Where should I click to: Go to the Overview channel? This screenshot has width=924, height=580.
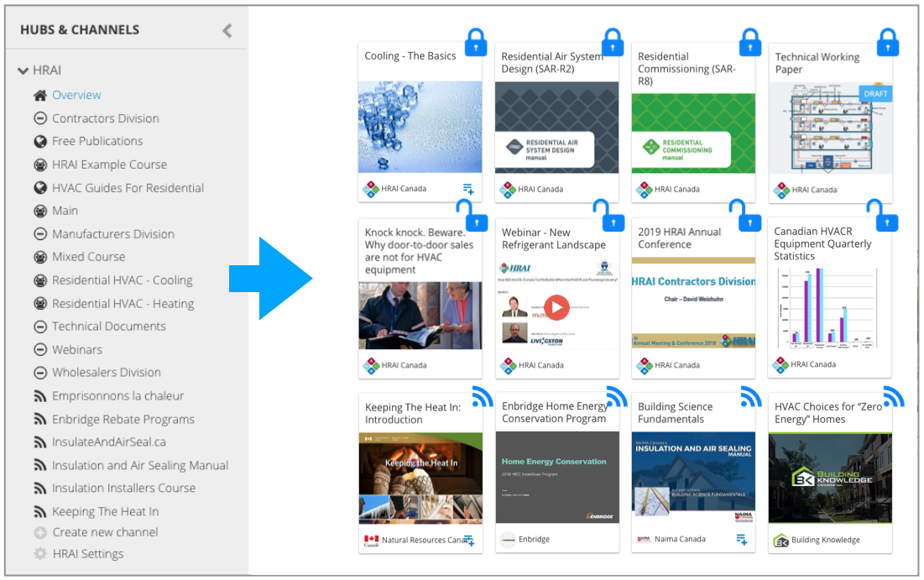(76, 95)
